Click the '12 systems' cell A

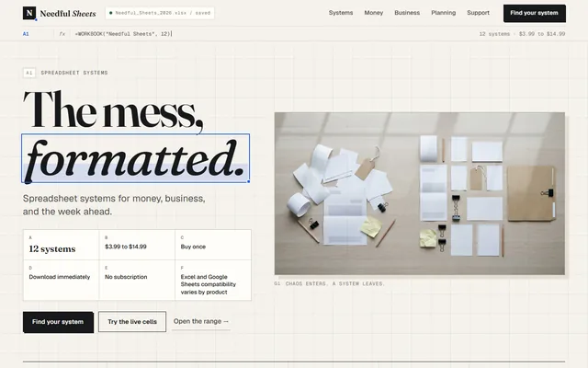tap(62, 245)
